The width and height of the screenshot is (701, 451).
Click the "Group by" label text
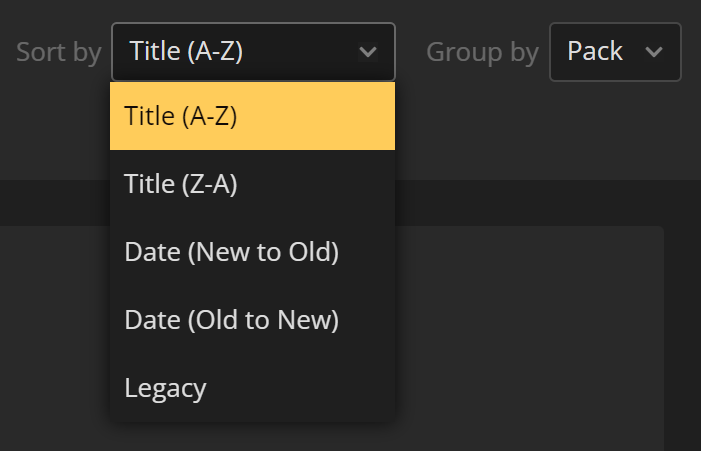(482, 52)
